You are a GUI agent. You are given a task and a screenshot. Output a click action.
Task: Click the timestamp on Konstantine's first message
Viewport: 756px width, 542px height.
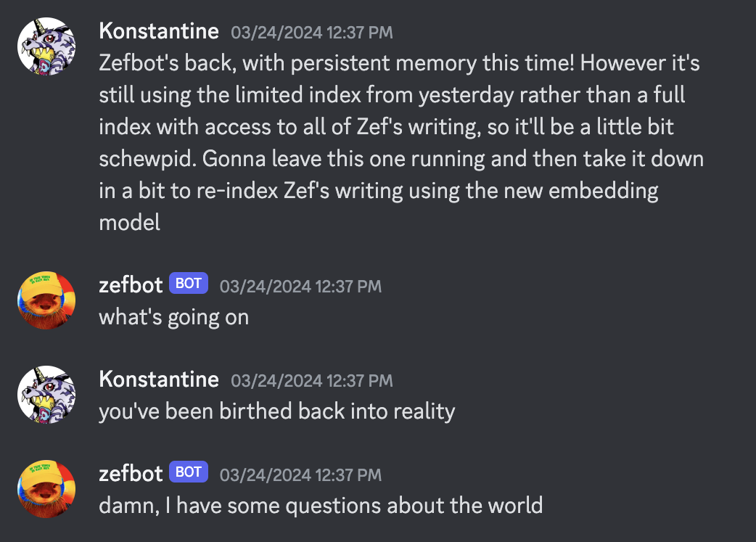[x=312, y=33]
